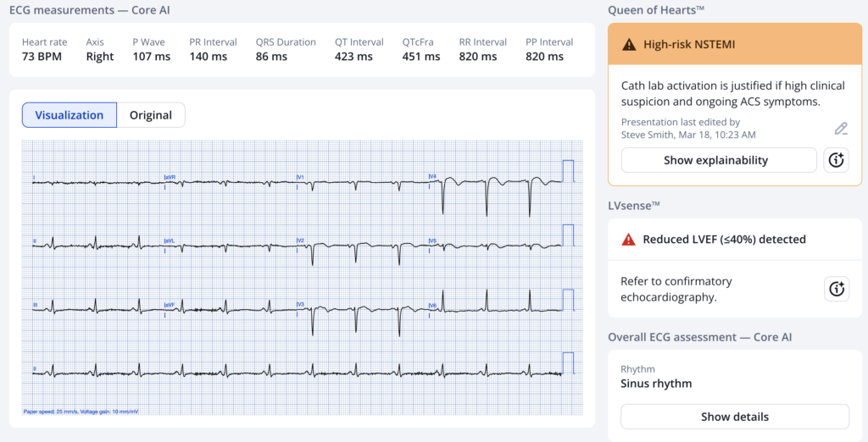
Task: Click the V1 lead label on ECG
Action: [300, 177]
